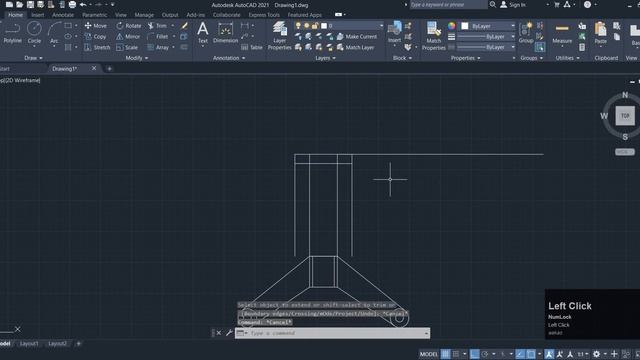Open the object color wheel swatch
This screenshot has height=360, width=640.
[451, 26]
